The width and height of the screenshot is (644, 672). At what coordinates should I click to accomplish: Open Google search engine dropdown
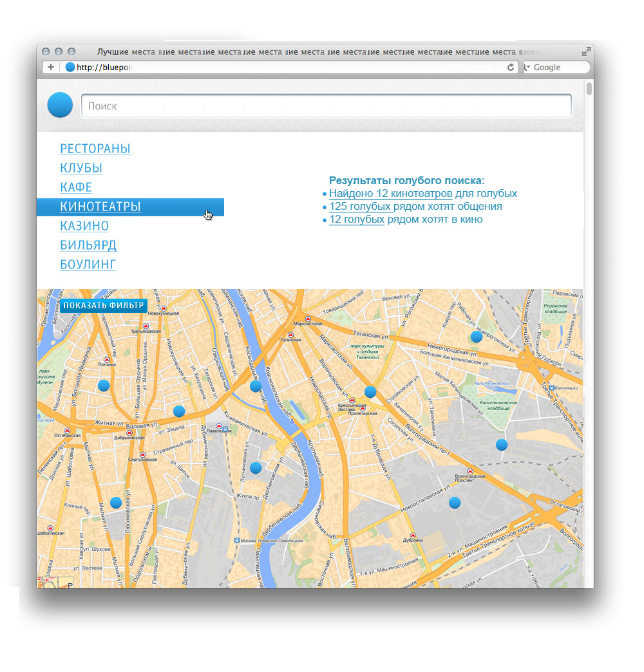(x=527, y=68)
